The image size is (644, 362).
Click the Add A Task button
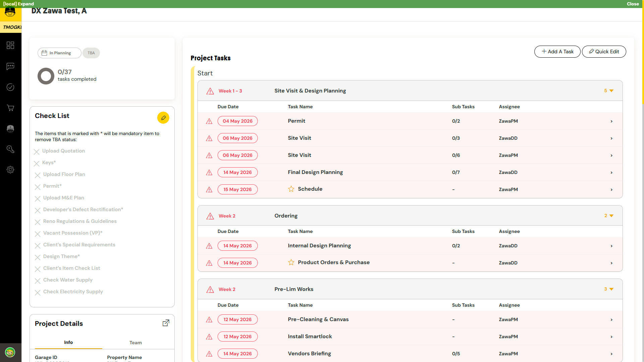click(x=557, y=52)
